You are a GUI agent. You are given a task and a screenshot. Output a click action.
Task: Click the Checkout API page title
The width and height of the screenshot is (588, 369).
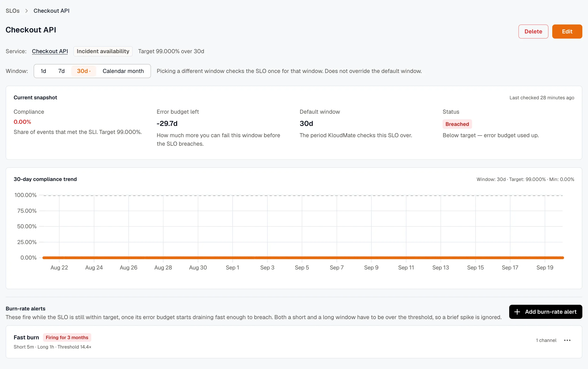[31, 30]
